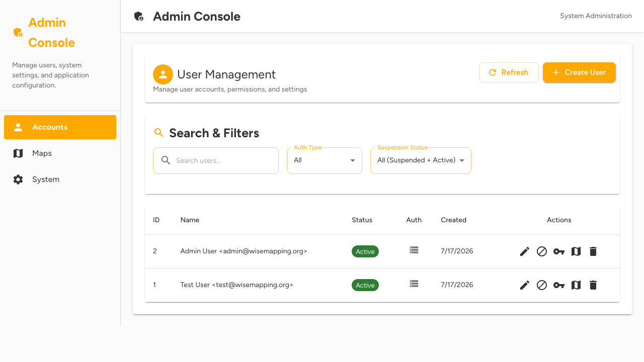This screenshot has width=644, height=362.
Task: Suspend the Admin User account
Action: [542, 251]
